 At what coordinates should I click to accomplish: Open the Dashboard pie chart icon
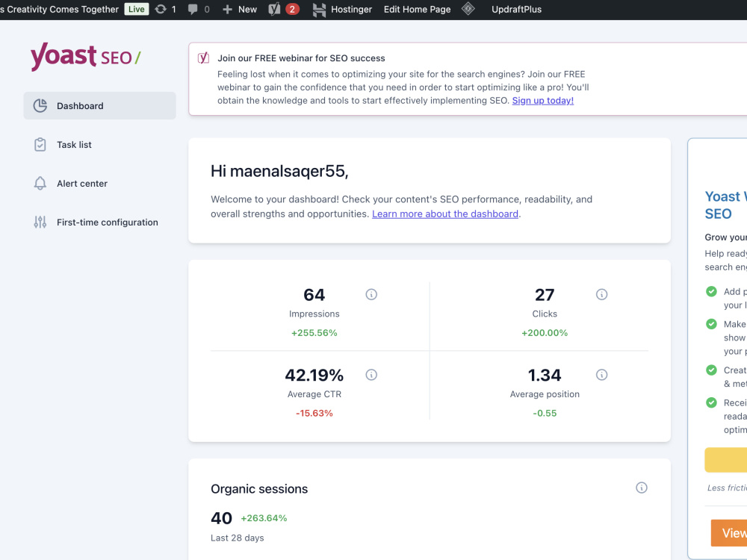pyautogui.click(x=40, y=106)
